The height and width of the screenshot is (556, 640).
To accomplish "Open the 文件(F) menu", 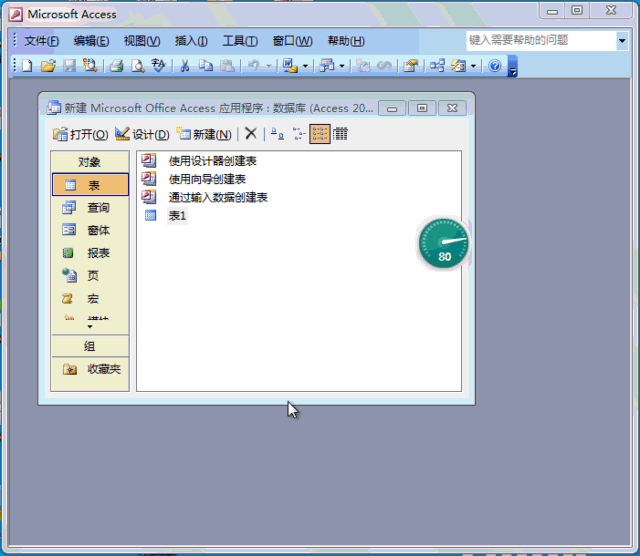I will coord(41,41).
